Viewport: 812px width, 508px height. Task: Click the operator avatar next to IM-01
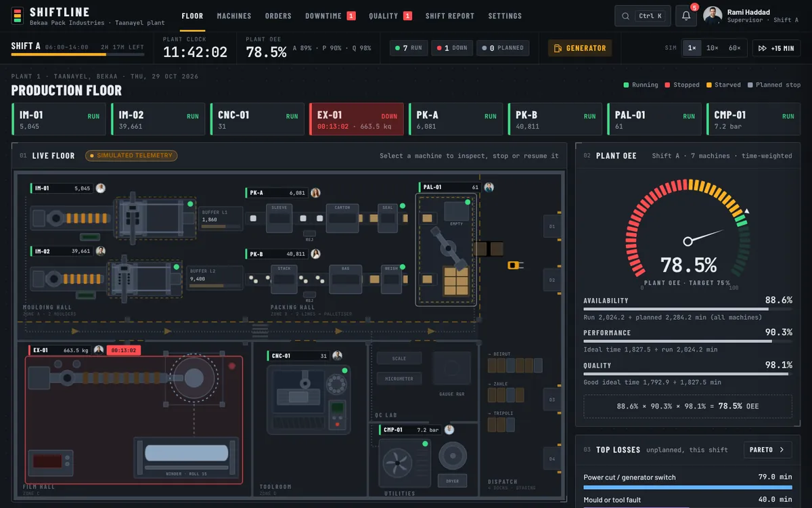(x=101, y=188)
